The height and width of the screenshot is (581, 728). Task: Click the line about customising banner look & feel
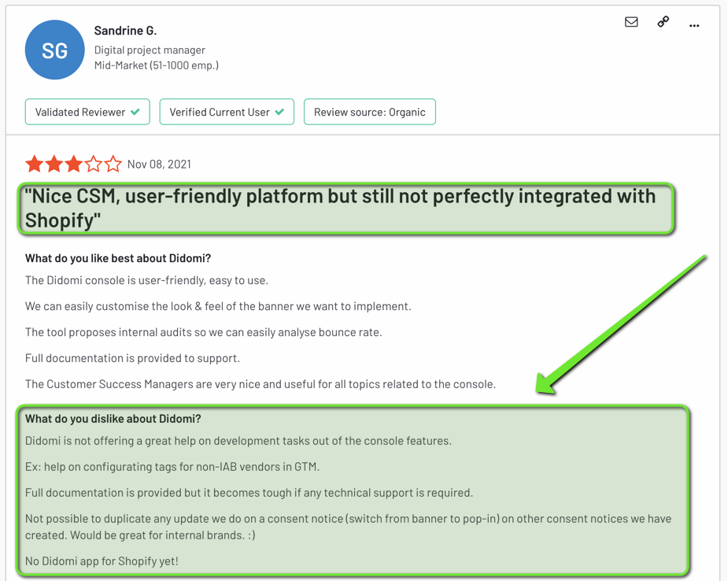click(218, 306)
